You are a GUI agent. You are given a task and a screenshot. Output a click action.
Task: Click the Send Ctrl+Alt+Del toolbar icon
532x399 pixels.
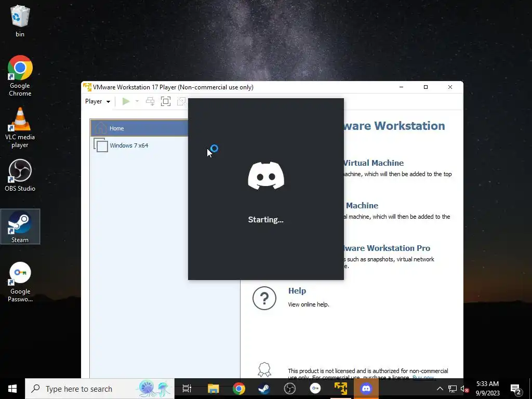150,101
